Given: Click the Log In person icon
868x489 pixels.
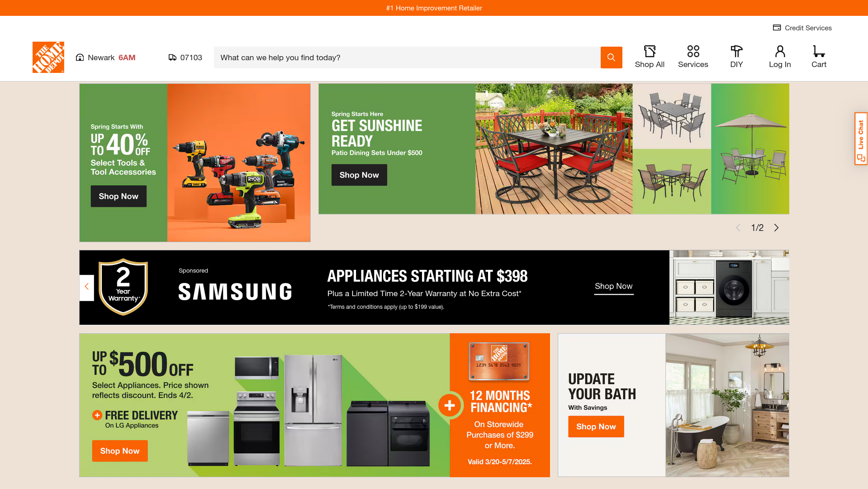Looking at the screenshot, I should click(780, 51).
